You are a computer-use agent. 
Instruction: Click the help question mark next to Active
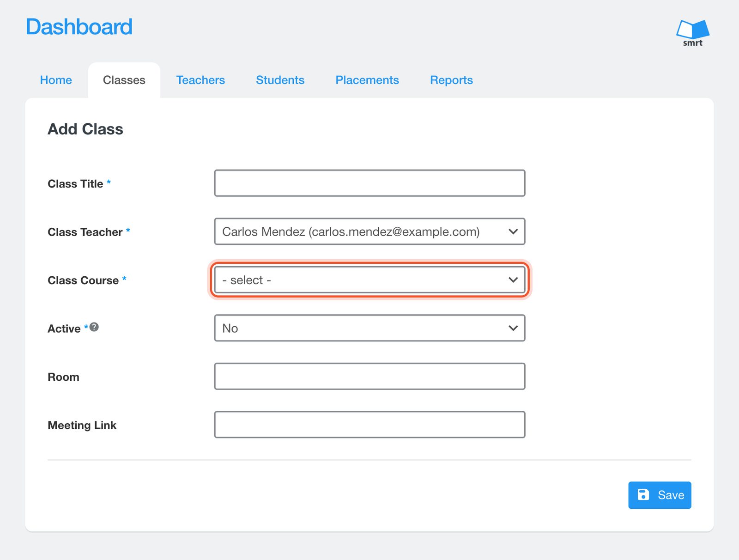point(94,327)
